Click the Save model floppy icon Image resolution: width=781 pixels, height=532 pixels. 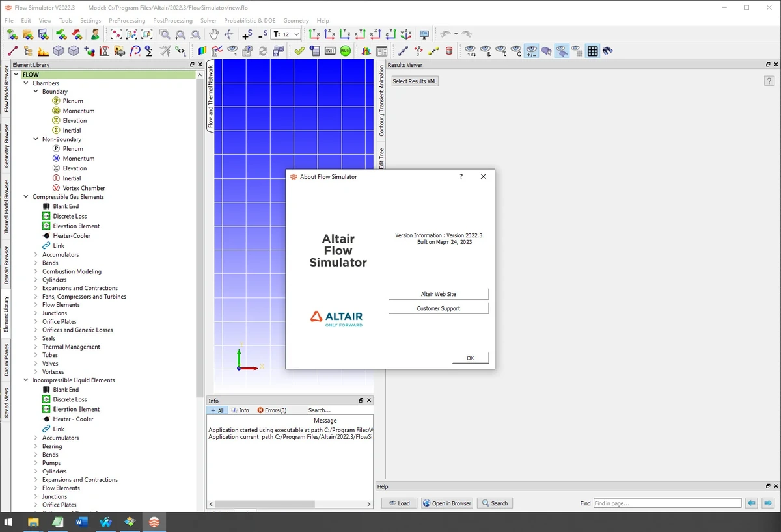coord(43,34)
